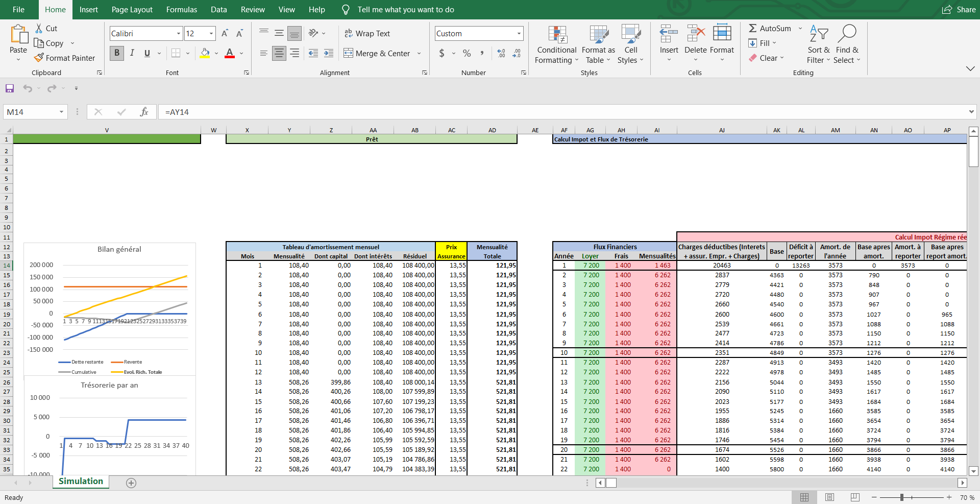The height and width of the screenshot is (504, 980).
Task: Click the Share button
Action: click(x=959, y=10)
